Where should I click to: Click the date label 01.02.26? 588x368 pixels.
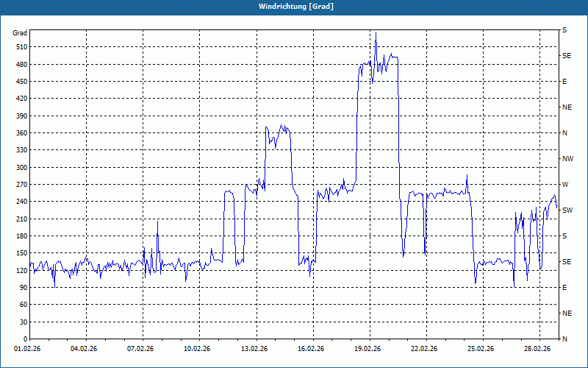pyautogui.click(x=27, y=349)
